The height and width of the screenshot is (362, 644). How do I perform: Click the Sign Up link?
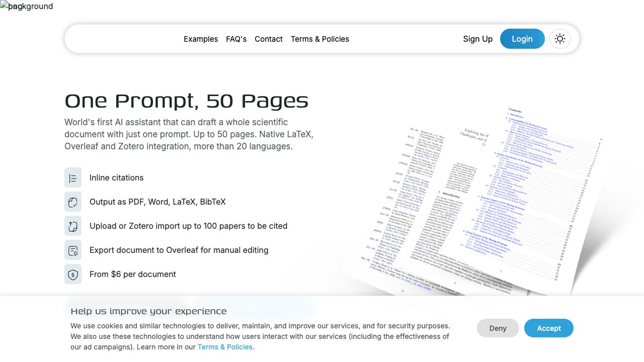pyautogui.click(x=477, y=39)
